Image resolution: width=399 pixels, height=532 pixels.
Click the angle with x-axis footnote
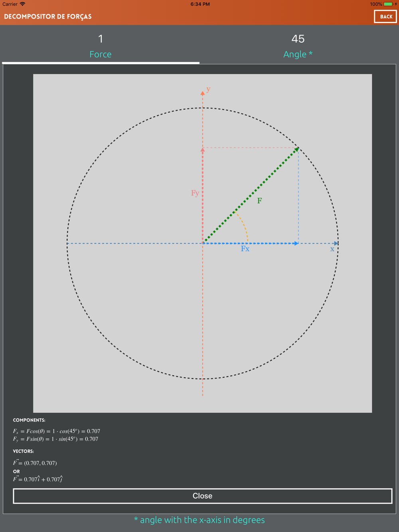(199, 520)
